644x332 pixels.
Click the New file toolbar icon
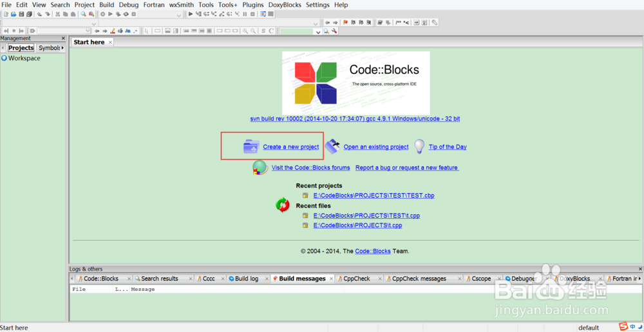pos(6,14)
